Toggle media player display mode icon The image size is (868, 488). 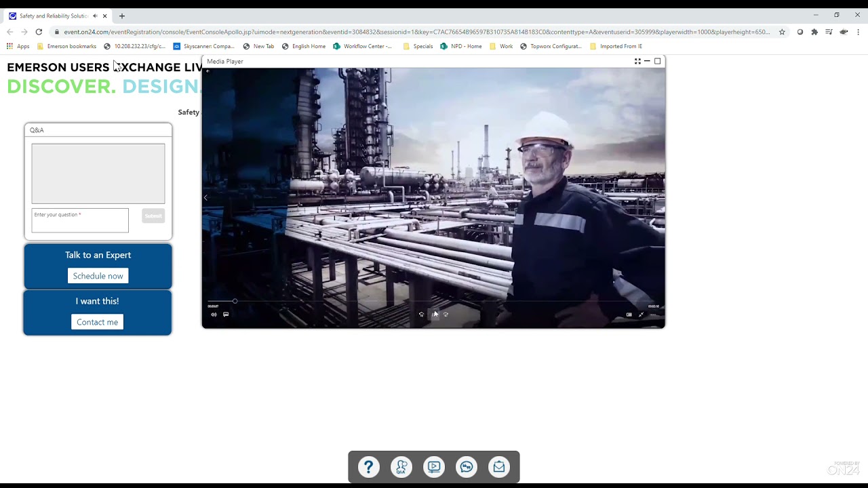click(629, 314)
